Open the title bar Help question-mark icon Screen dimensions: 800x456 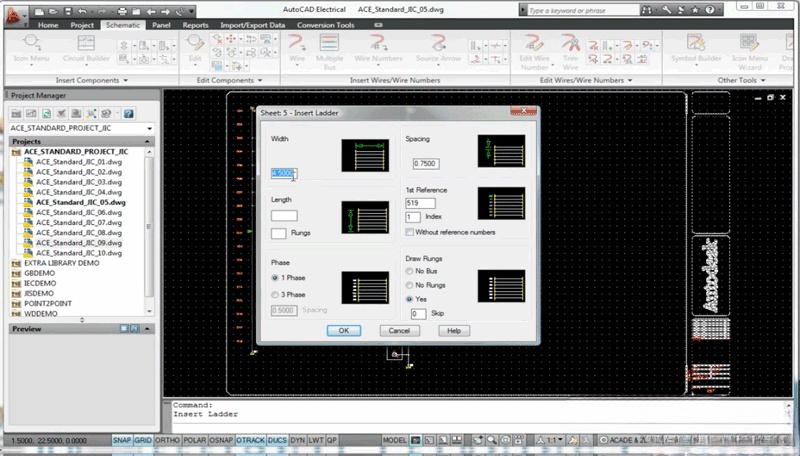(710, 10)
